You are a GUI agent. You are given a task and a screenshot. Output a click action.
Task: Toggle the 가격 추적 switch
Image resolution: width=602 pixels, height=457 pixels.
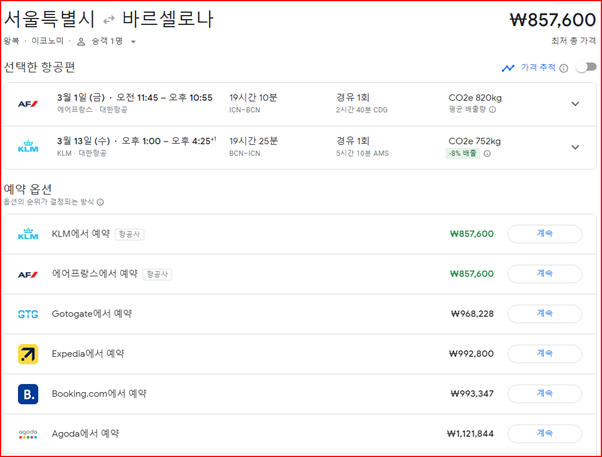click(x=586, y=67)
